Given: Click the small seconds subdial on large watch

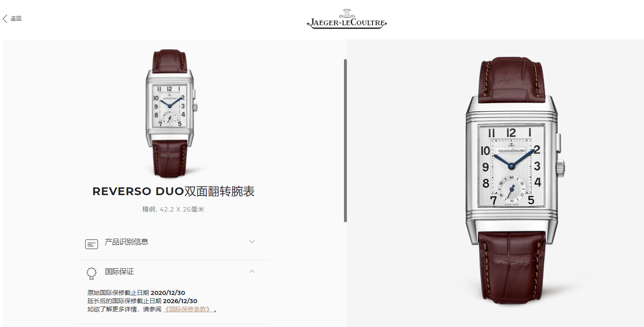Looking at the screenshot, I should pyautogui.click(x=511, y=190).
